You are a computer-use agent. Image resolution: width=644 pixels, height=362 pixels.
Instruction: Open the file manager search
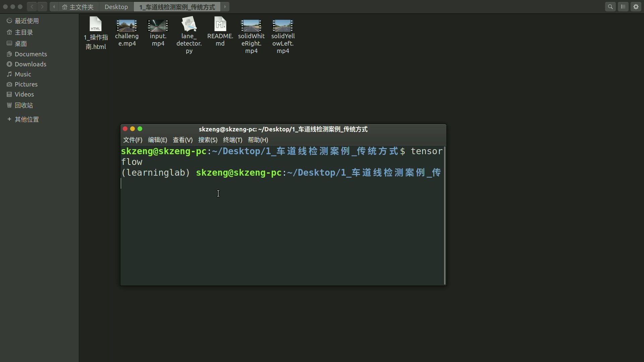610,7
